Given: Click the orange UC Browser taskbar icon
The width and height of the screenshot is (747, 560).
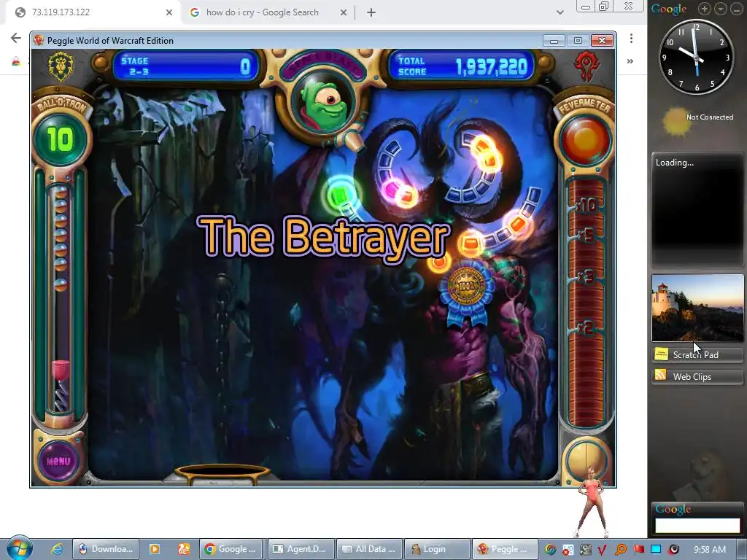Looking at the screenshot, I should (183, 549).
